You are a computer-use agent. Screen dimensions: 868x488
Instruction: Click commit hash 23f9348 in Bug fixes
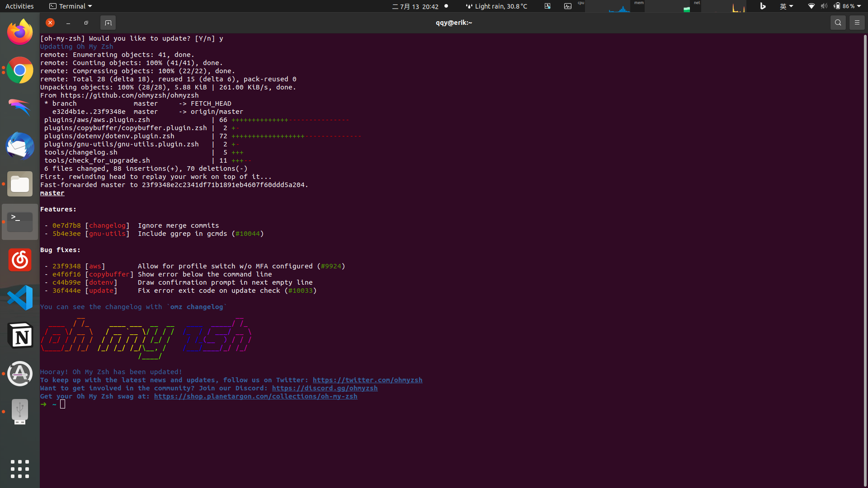(66, 266)
